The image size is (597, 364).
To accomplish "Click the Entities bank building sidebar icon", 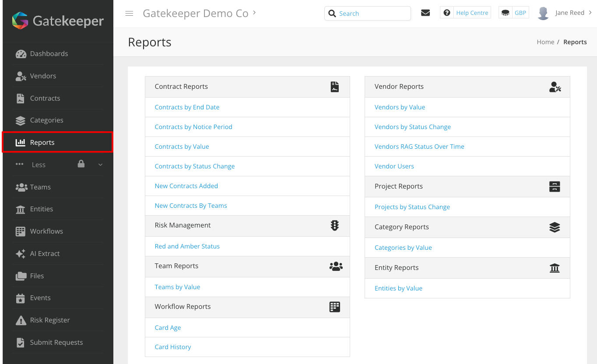I will pyautogui.click(x=21, y=210).
